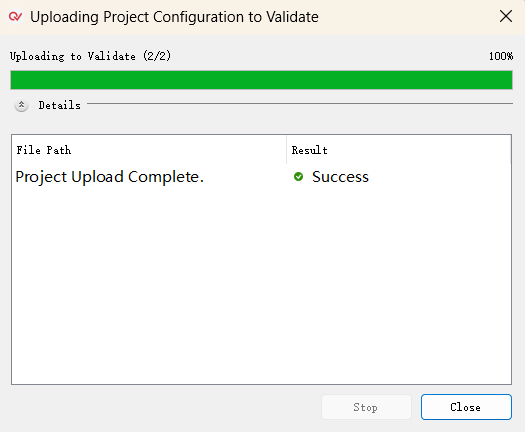Image resolution: width=525 pixels, height=432 pixels.
Task: Click the greyed-out Stop button
Action: 366,407
